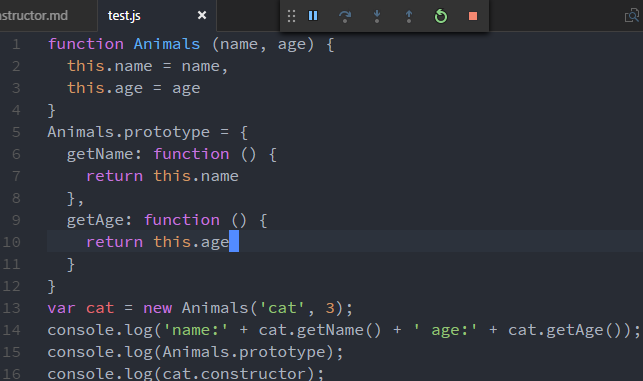This screenshot has height=381, width=643.
Task: Click line number 5 in the gutter
Action: pyautogui.click(x=16, y=132)
